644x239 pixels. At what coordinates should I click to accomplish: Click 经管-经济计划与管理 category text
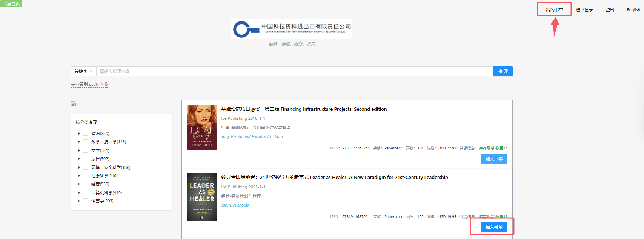tap(241, 196)
